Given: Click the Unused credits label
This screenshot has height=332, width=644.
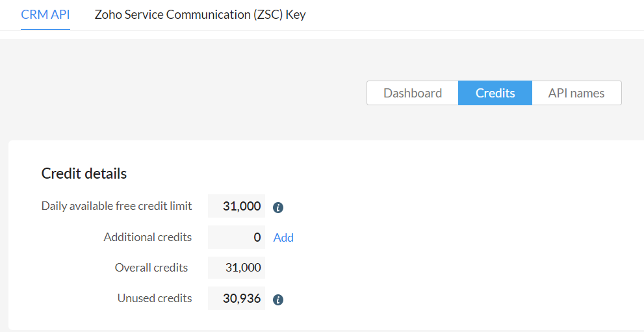Looking at the screenshot, I should coord(155,298).
